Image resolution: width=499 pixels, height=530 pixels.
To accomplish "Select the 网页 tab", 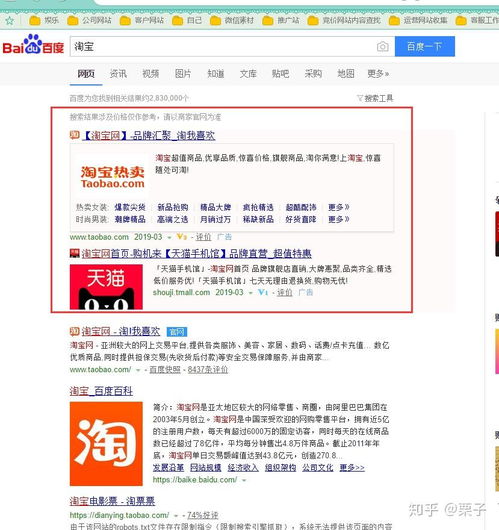I will (x=86, y=74).
